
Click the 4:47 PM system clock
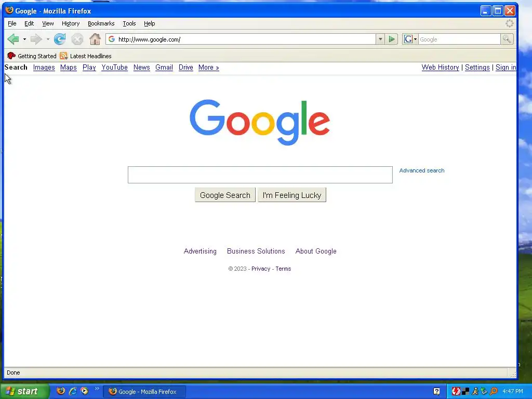[x=513, y=391]
